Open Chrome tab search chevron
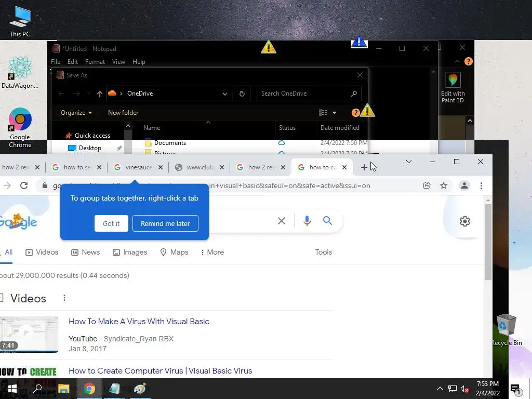Image resolution: width=532 pixels, height=399 pixels. 409,162
